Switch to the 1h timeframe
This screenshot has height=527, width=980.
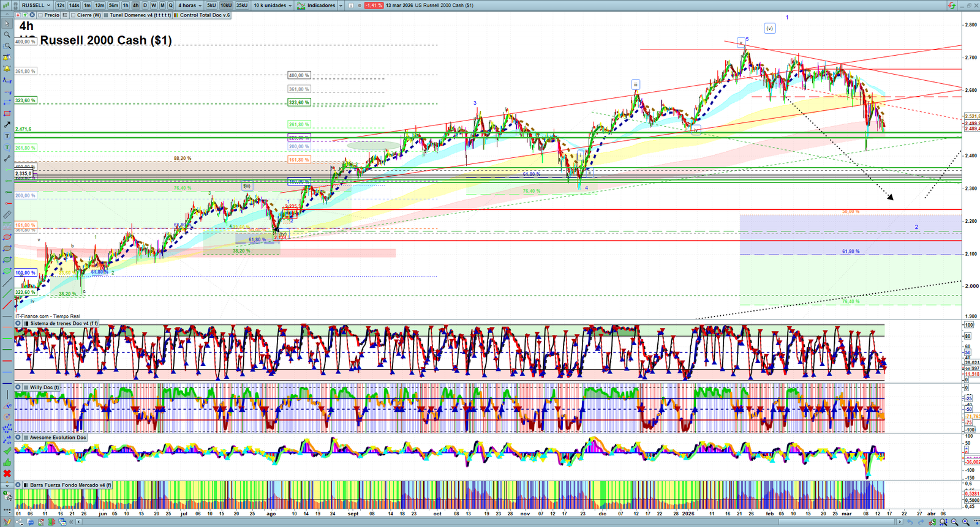pos(126,6)
